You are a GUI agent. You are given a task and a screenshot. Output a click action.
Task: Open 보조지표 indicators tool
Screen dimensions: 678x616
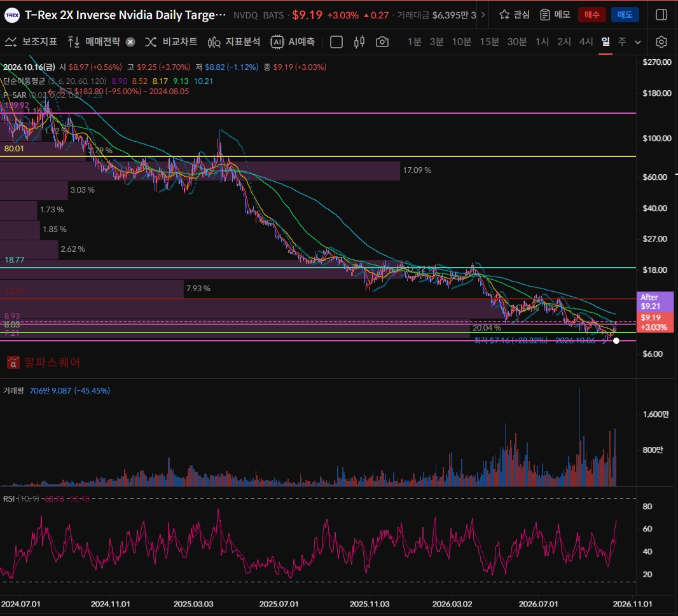pos(31,41)
